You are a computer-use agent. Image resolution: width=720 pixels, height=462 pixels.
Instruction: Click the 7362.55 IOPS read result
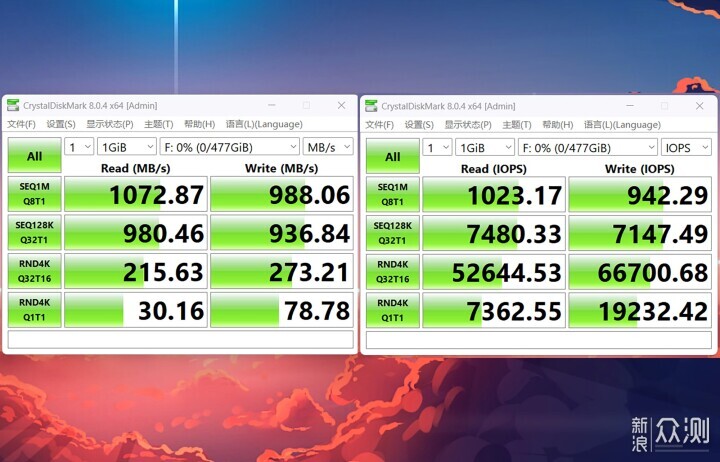coord(494,310)
